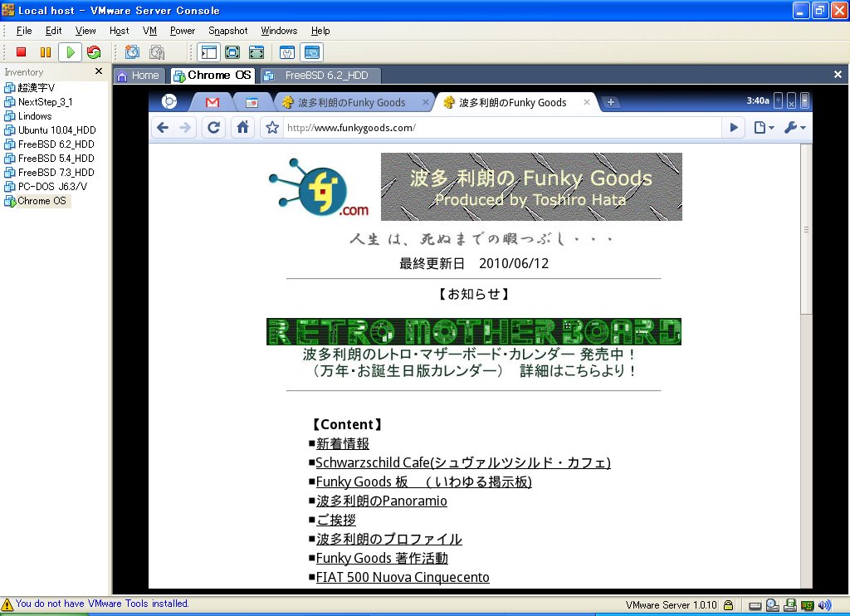Open a new Chrome tab with the plus button
The image size is (850, 616).
610,102
